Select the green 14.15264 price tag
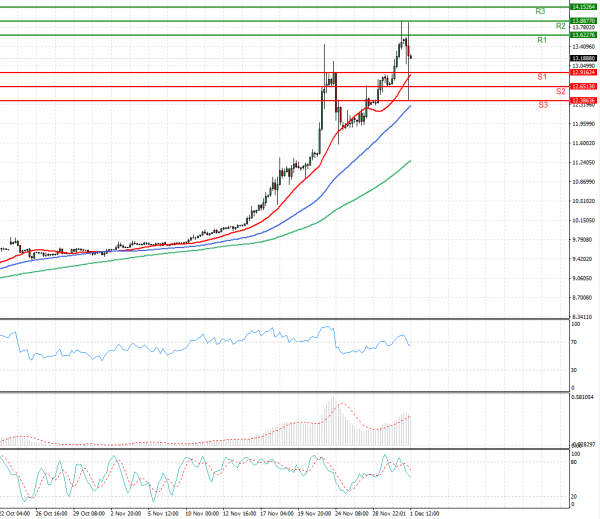The width and height of the screenshot is (600, 519). click(583, 7)
